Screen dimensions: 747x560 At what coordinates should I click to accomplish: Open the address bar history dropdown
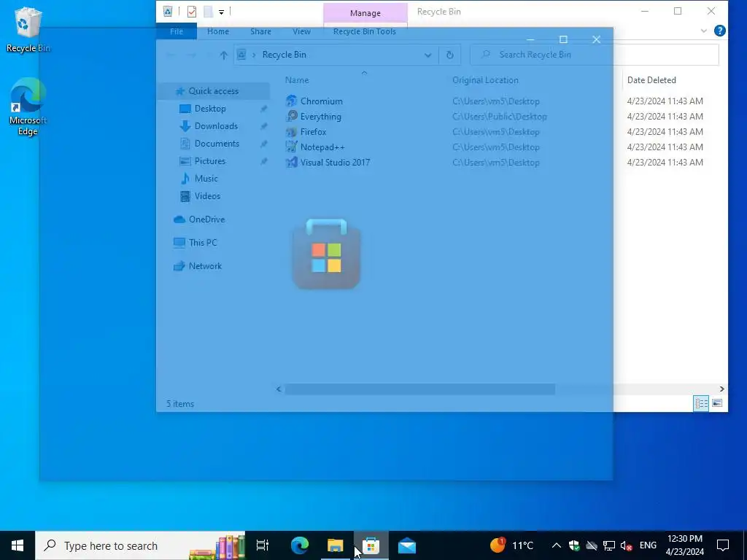click(x=427, y=55)
